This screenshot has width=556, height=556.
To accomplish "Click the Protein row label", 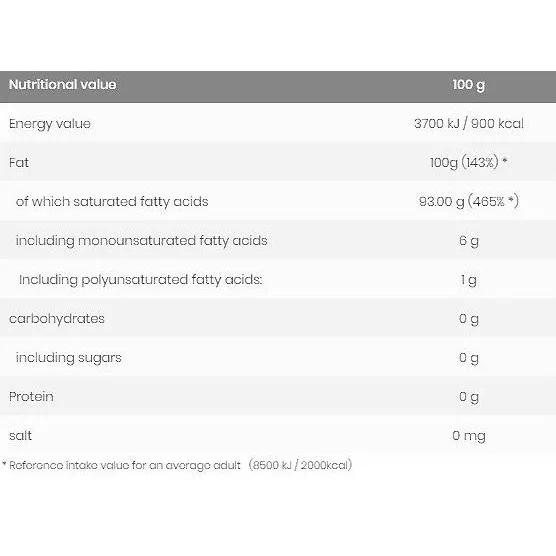I will point(31,396).
